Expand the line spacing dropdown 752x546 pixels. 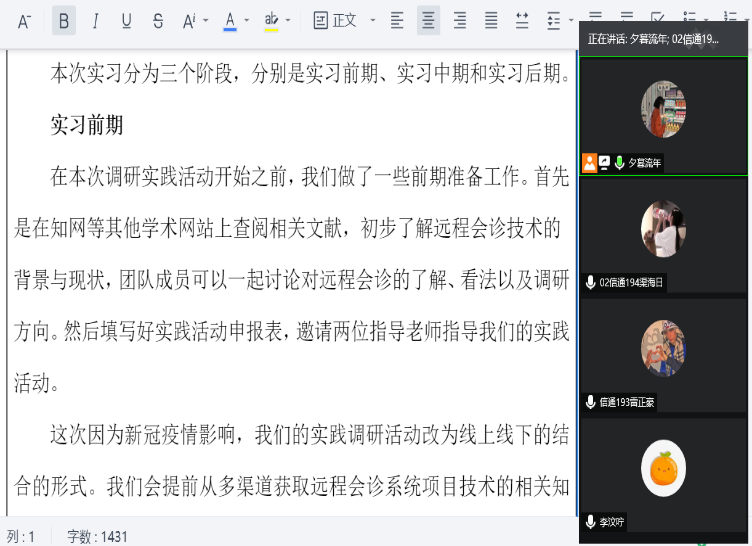[569, 20]
